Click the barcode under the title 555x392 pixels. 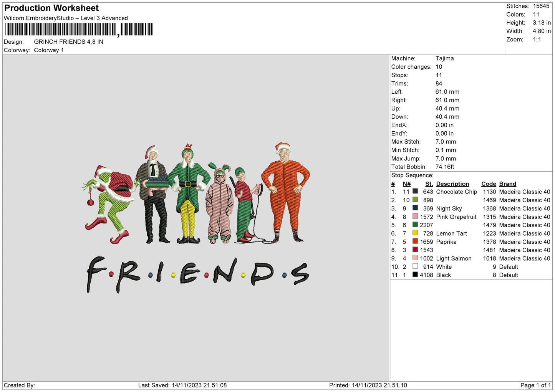[79, 30]
